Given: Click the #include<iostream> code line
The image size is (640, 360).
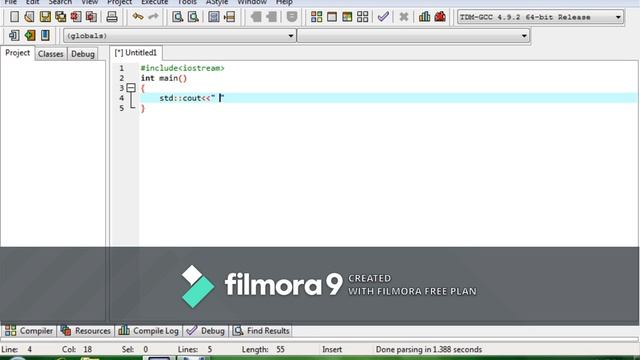Looking at the screenshot, I should [x=182, y=68].
